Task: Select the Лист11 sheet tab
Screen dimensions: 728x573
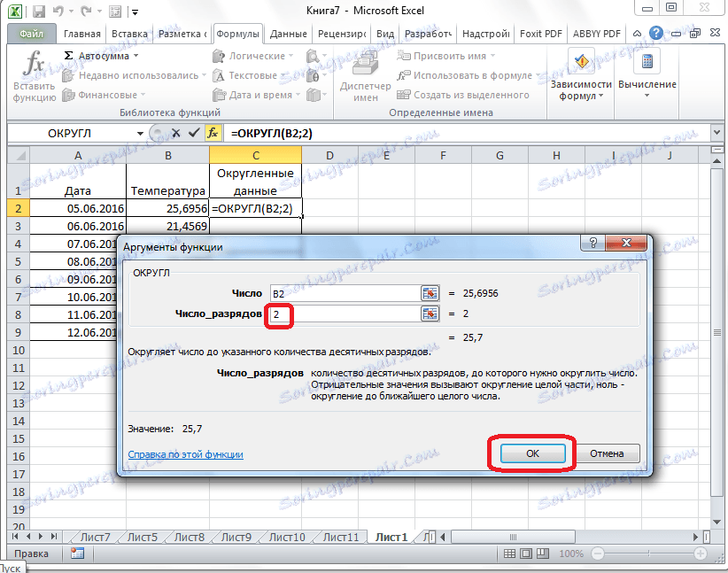Action: click(x=340, y=538)
